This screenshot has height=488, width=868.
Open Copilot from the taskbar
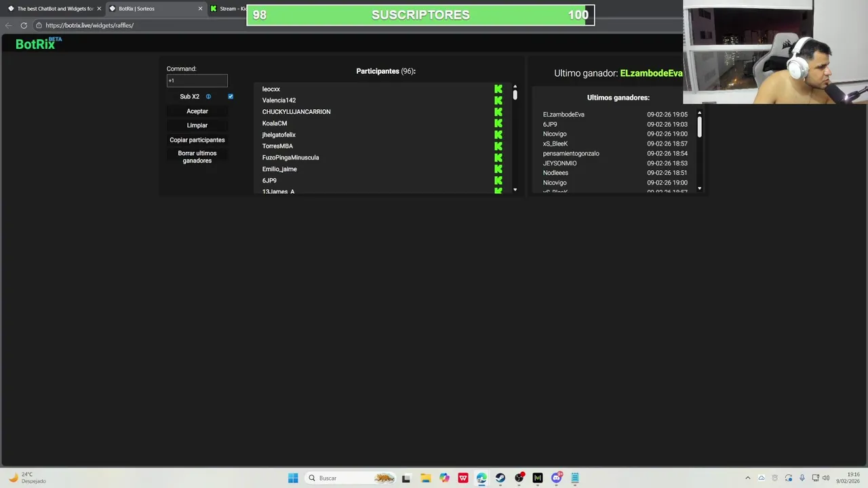click(444, 478)
